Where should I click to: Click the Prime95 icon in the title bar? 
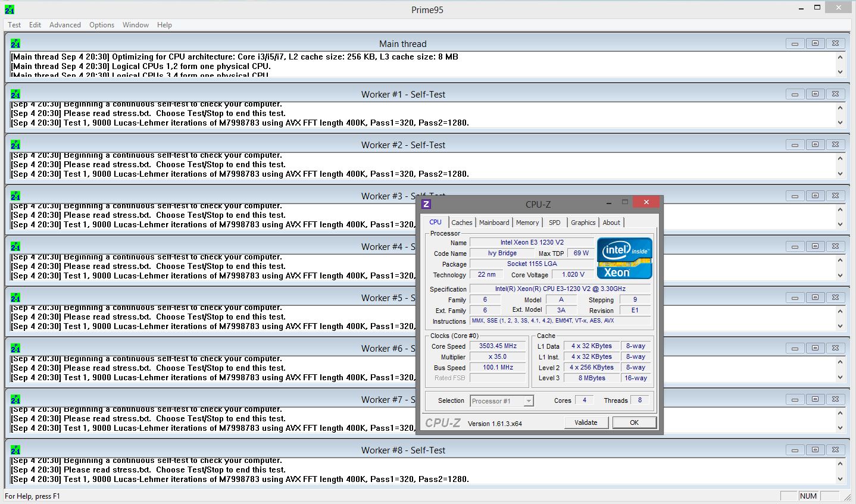point(10,10)
